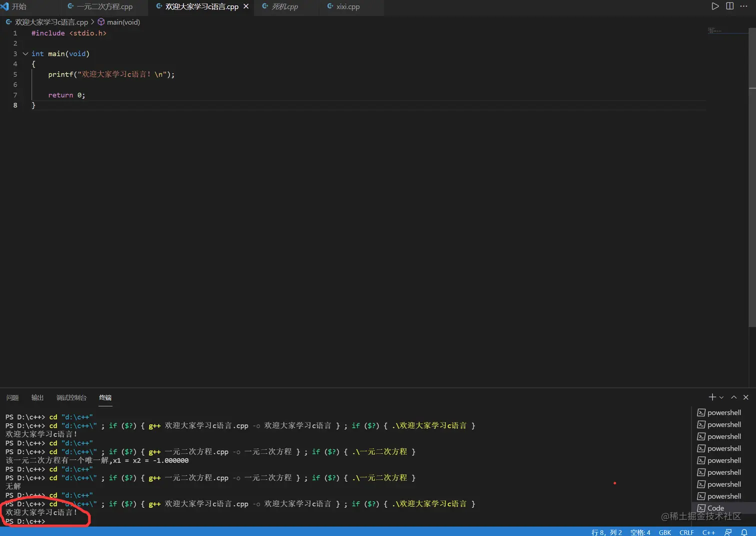Open the editor's more actions ellipsis
This screenshot has height=536, width=756.
pyautogui.click(x=743, y=7)
